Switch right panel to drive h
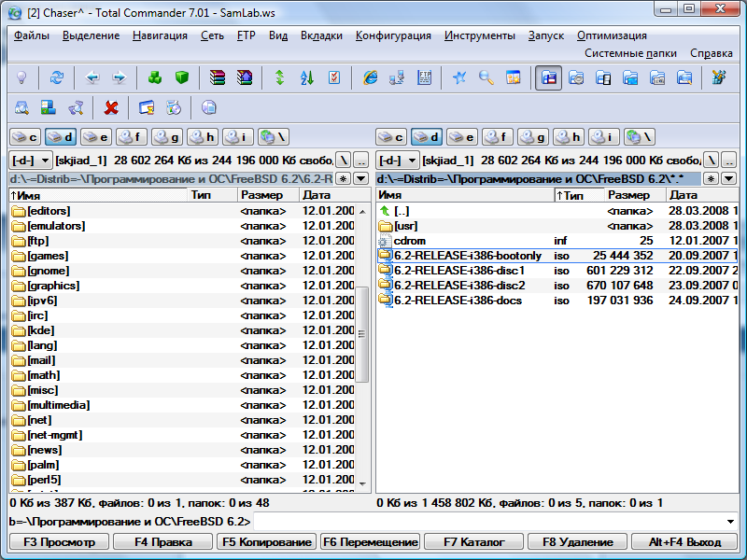 569,137
